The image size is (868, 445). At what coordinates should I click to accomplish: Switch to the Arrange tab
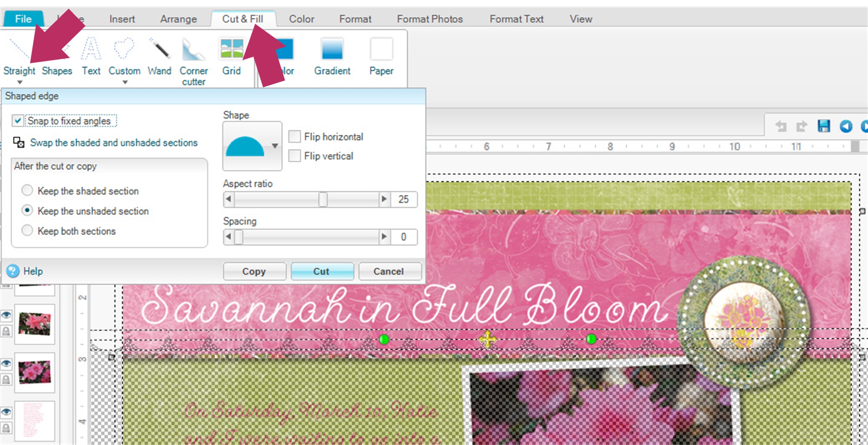point(178,19)
